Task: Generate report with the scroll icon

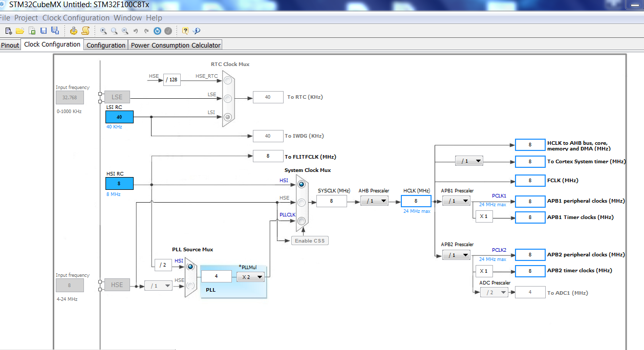Action: point(85,31)
